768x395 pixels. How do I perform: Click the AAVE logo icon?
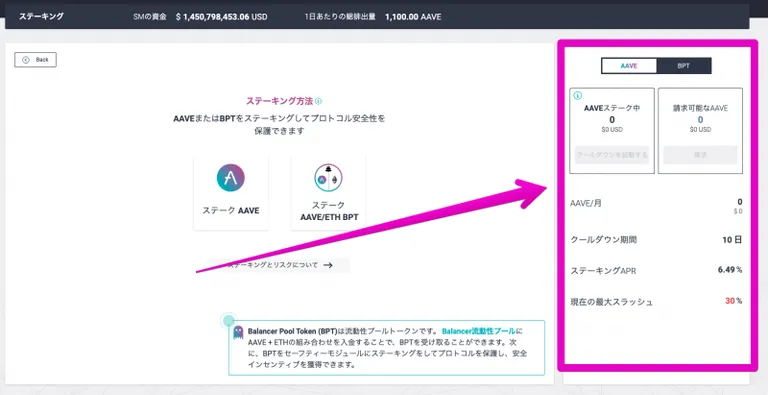coord(231,177)
